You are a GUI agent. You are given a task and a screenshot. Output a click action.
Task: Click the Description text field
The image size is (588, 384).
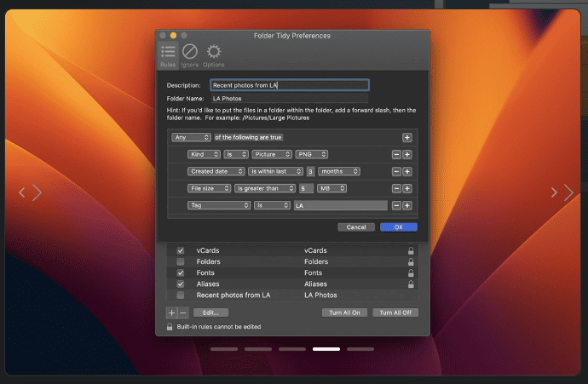point(290,85)
